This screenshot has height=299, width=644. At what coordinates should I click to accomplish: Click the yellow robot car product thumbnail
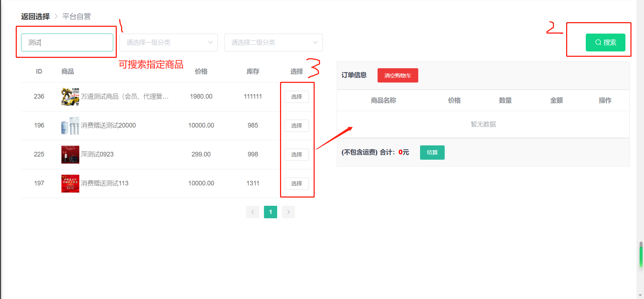pos(70,97)
